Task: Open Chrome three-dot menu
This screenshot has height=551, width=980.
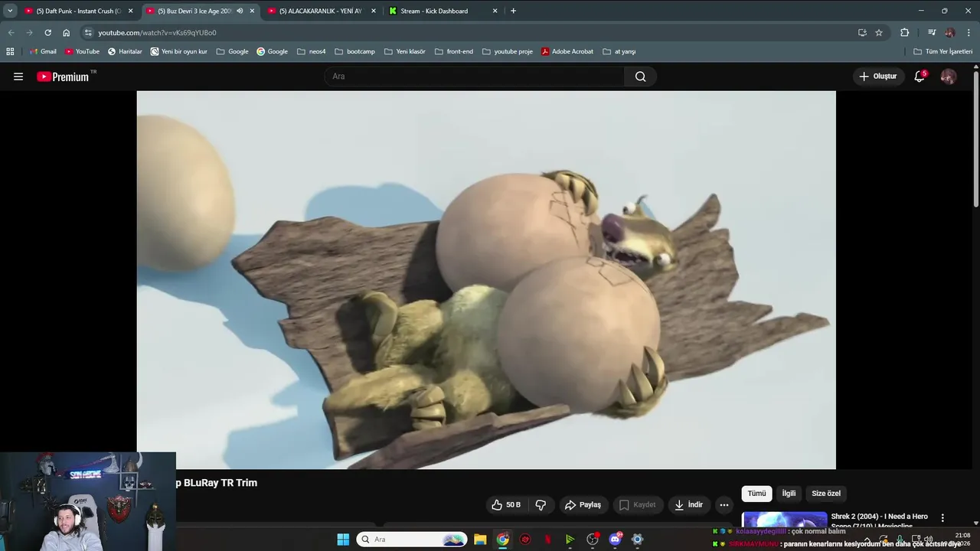Action: [969, 33]
